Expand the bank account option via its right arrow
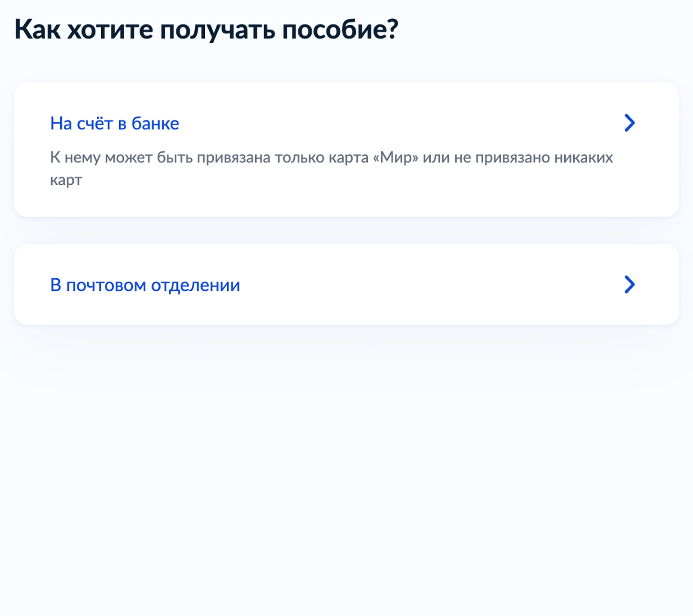 pos(630,123)
